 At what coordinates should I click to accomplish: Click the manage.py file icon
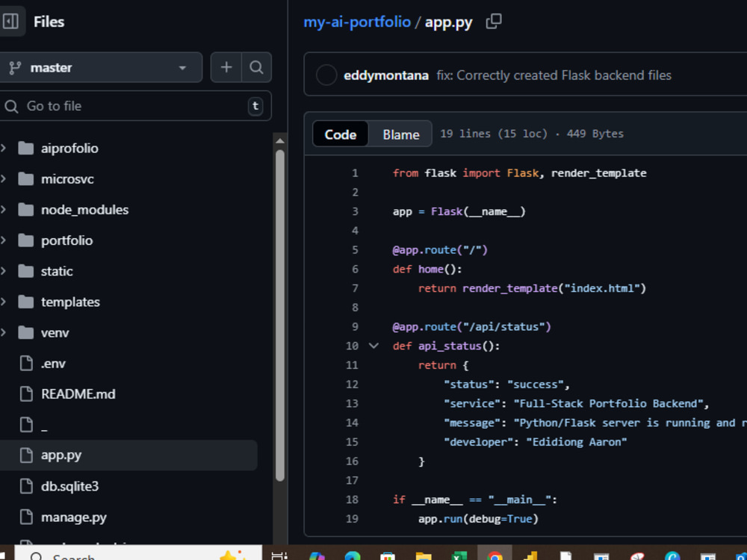[26, 517]
